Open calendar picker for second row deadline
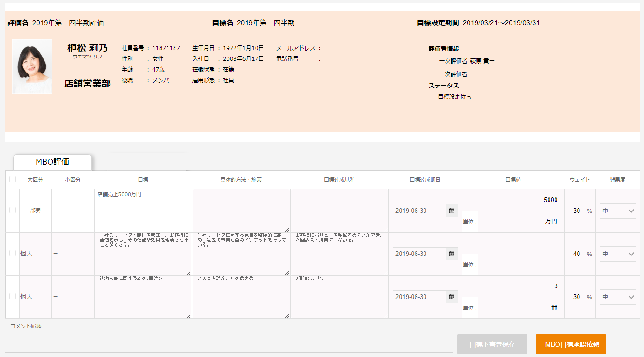This screenshot has width=644, height=357. click(452, 254)
